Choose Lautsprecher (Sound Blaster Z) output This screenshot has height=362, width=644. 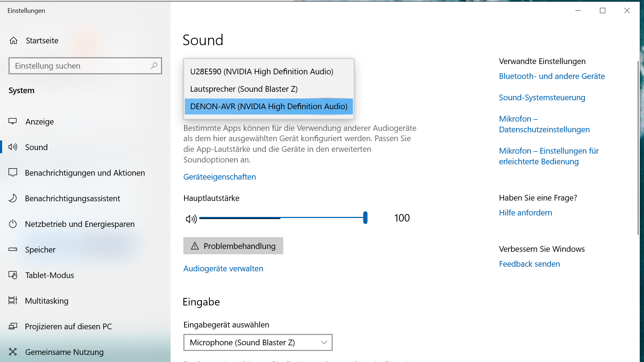click(x=269, y=89)
